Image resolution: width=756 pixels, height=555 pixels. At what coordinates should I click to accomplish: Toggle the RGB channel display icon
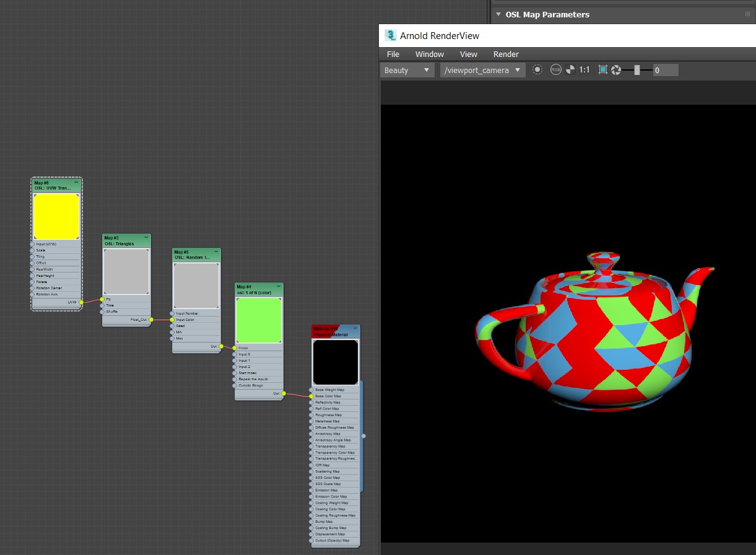pyautogui.click(x=555, y=70)
